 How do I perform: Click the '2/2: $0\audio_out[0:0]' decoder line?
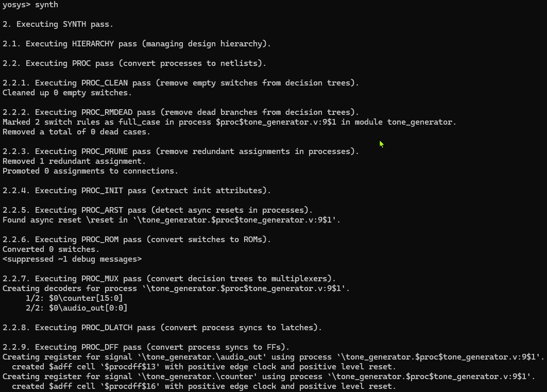tap(76, 308)
